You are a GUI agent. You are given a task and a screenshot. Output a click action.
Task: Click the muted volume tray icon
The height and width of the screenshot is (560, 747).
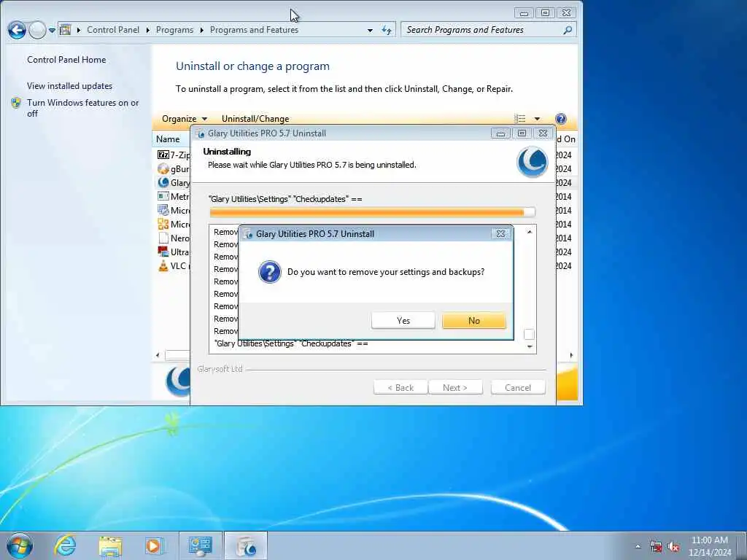(673, 547)
